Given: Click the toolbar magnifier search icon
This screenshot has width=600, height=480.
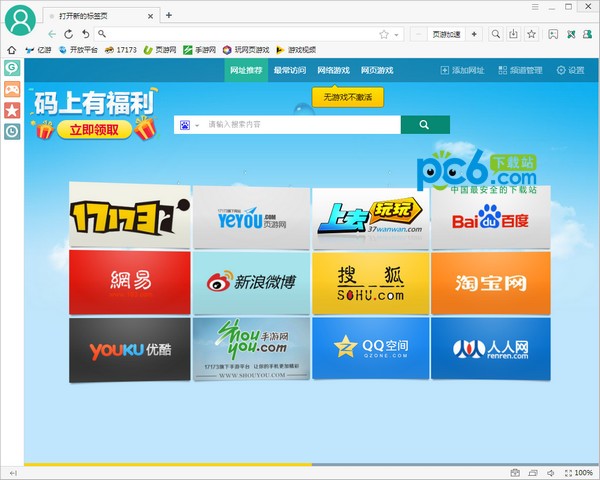Looking at the screenshot, I should point(496,34).
